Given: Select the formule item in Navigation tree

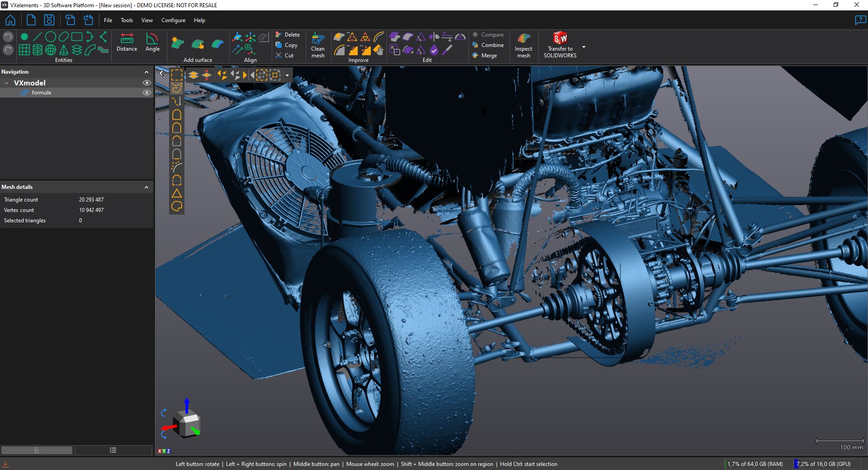Looking at the screenshot, I should click(42, 93).
